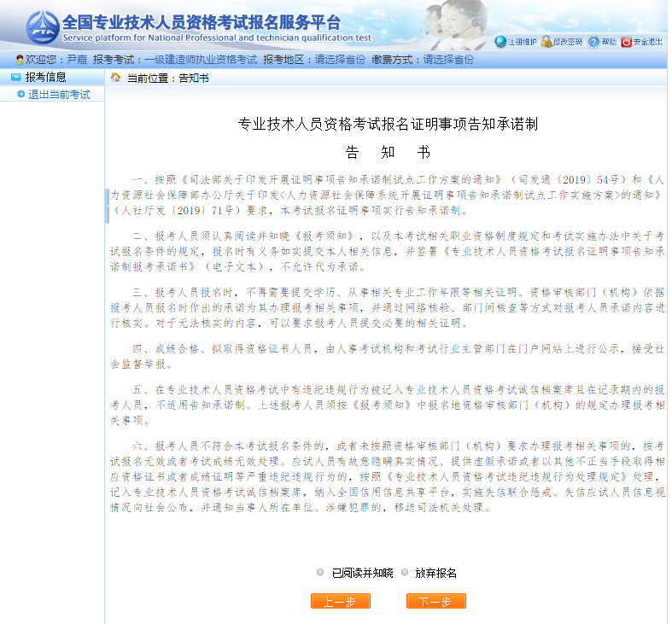Click the home icon beside 当前位置
The width and height of the screenshot is (672, 624).
116,78
